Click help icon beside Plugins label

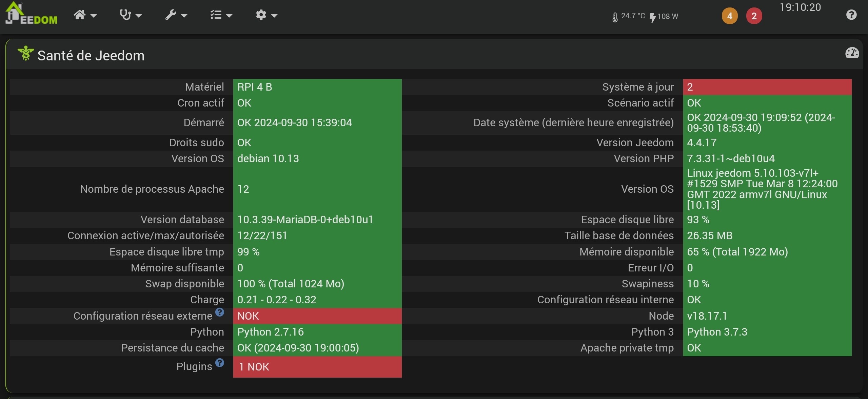220,363
